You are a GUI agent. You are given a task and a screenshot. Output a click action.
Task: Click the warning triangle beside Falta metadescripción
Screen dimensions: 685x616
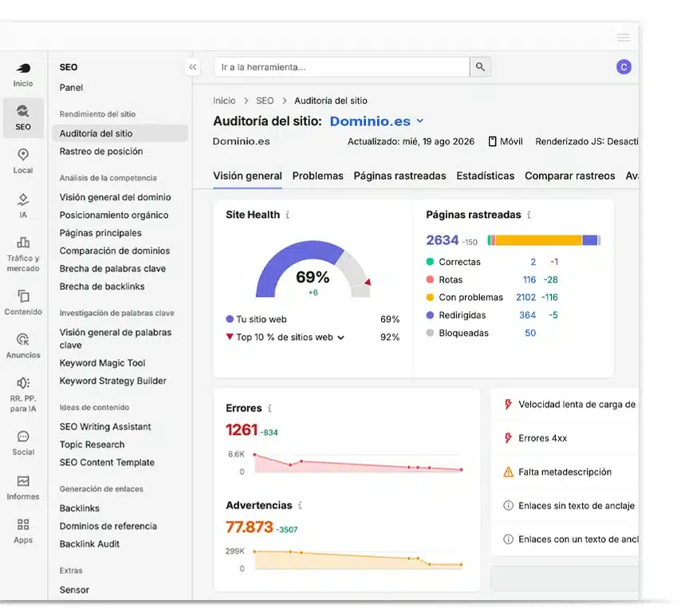(508, 472)
